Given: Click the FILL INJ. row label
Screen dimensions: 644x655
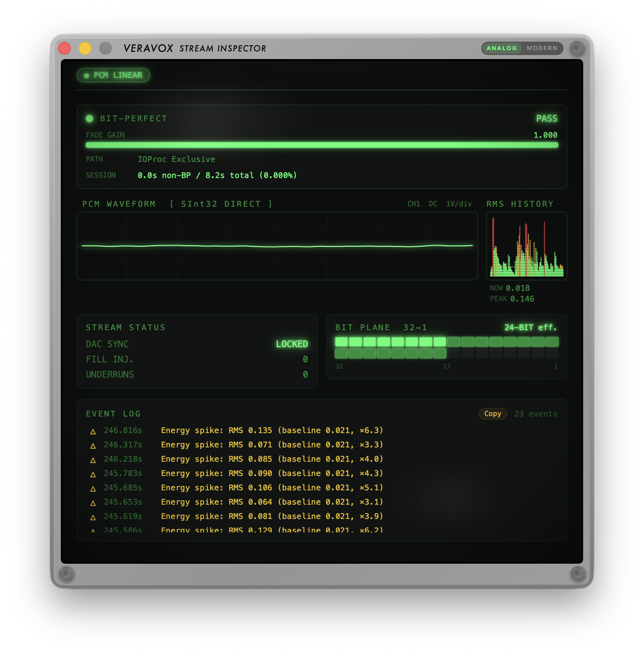Looking at the screenshot, I should pos(110,359).
